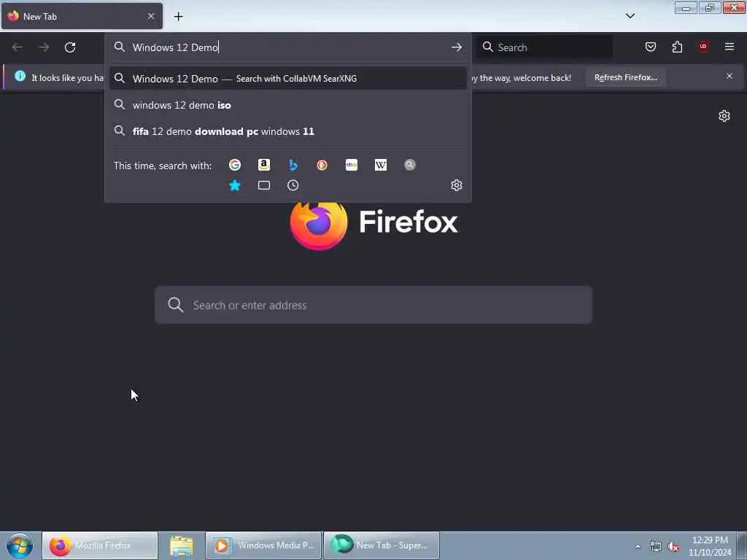Viewport: 747px width, 560px height.
Task: Switch to Windows Media Player taskbar button
Action: pyautogui.click(x=264, y=545)
